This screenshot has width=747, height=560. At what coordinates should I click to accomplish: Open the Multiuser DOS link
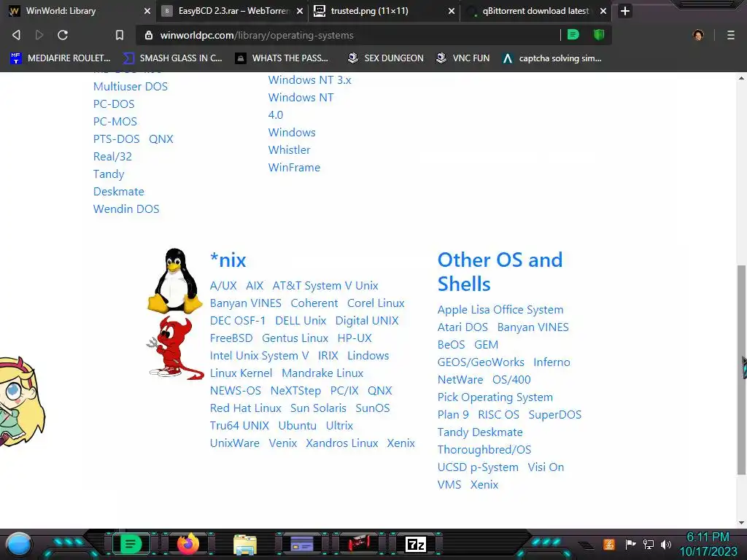131,86
